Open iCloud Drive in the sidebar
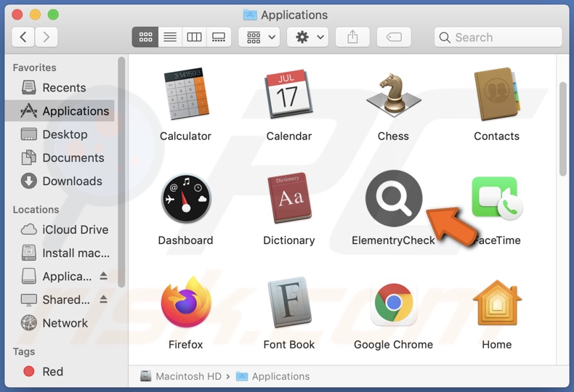574x392 pixels. coord(60,229)
